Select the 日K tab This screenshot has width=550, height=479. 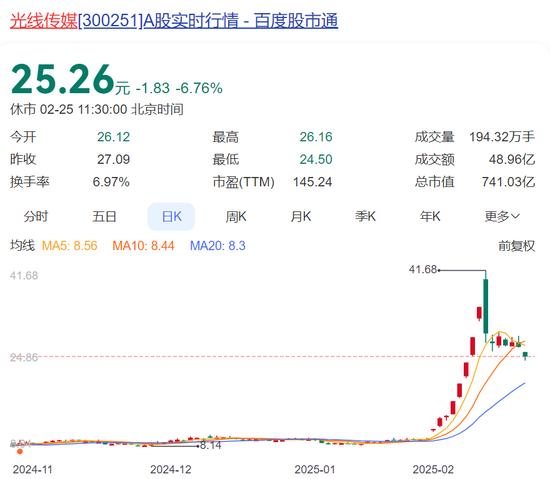click(171, 216)
